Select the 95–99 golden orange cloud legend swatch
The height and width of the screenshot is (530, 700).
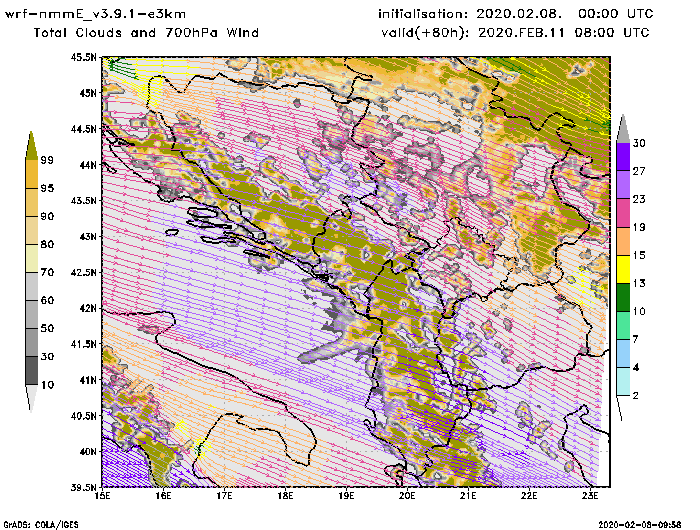pos(32,174)
